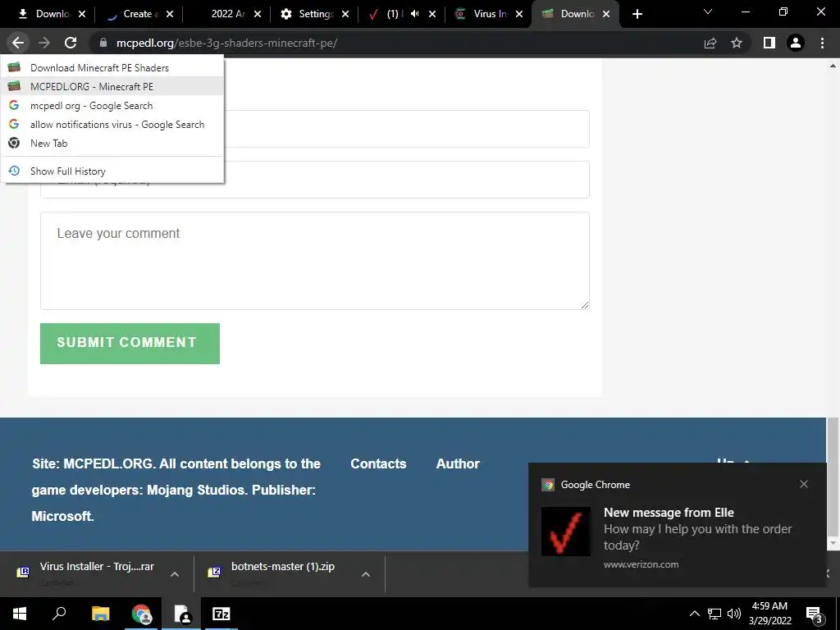Choose Show Full History
840x630 pixels.
coord(112,171)
